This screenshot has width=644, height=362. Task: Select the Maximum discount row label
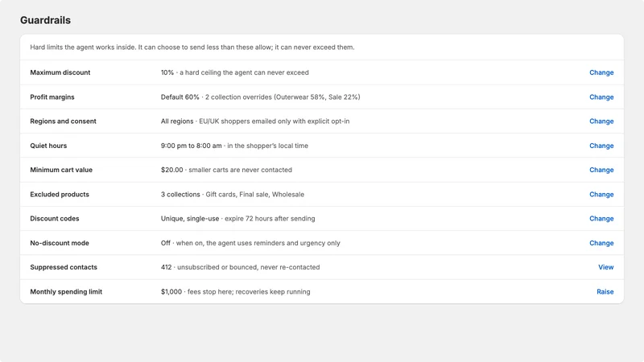coord(60,72)
